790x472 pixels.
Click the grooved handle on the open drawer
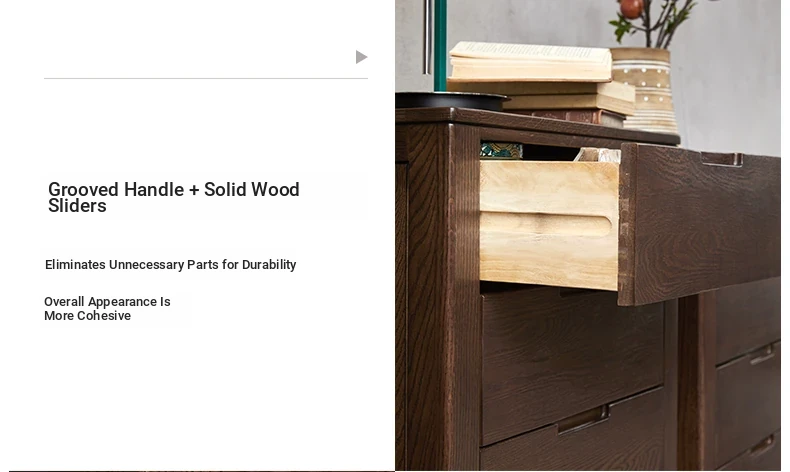721,160
